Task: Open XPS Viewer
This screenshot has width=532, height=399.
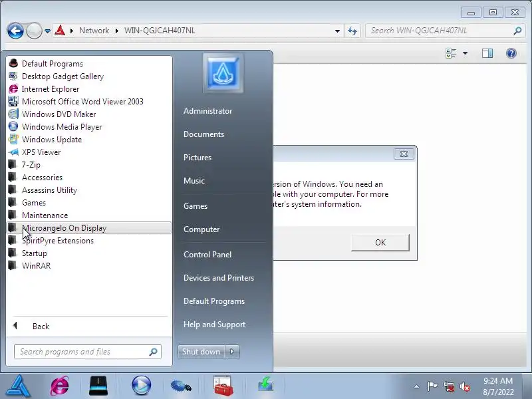Action: tap(89, 152)
